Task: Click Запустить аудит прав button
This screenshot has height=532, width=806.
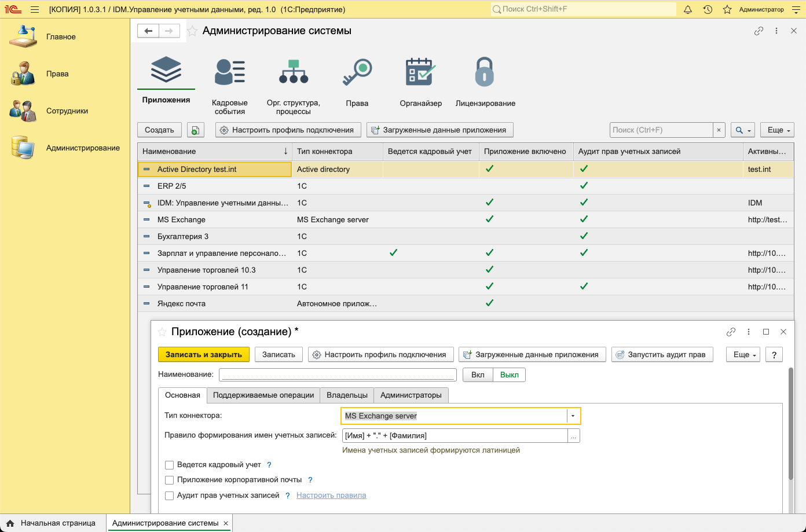Action: click(662, 355)
